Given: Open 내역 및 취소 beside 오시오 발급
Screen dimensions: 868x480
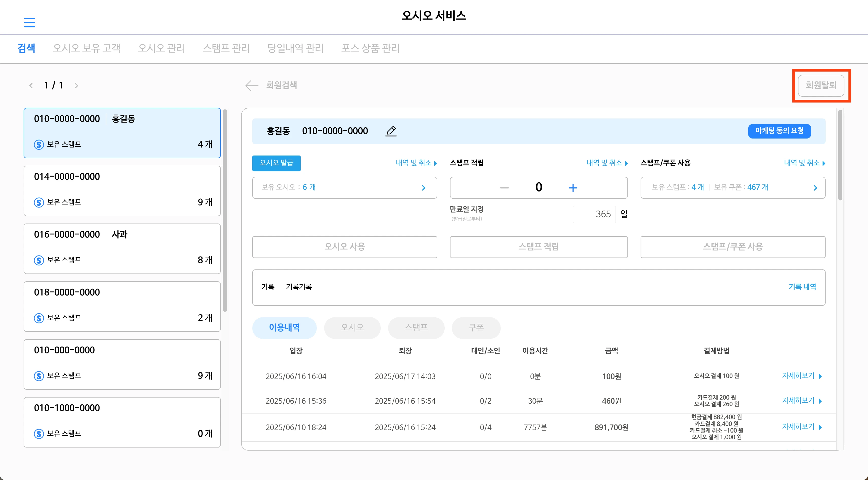Looking at the screenshot, I should 416,163.
